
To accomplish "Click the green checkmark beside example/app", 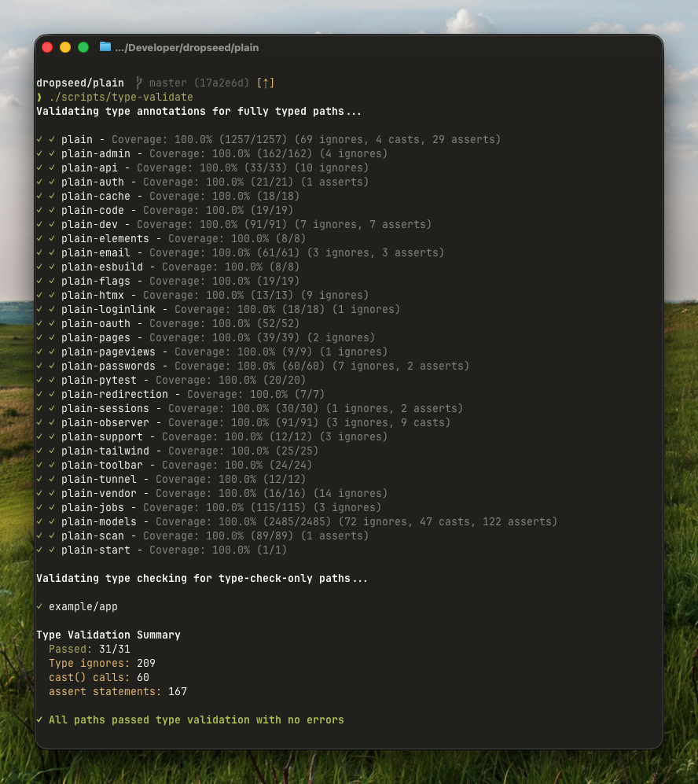I will point(39,607).
